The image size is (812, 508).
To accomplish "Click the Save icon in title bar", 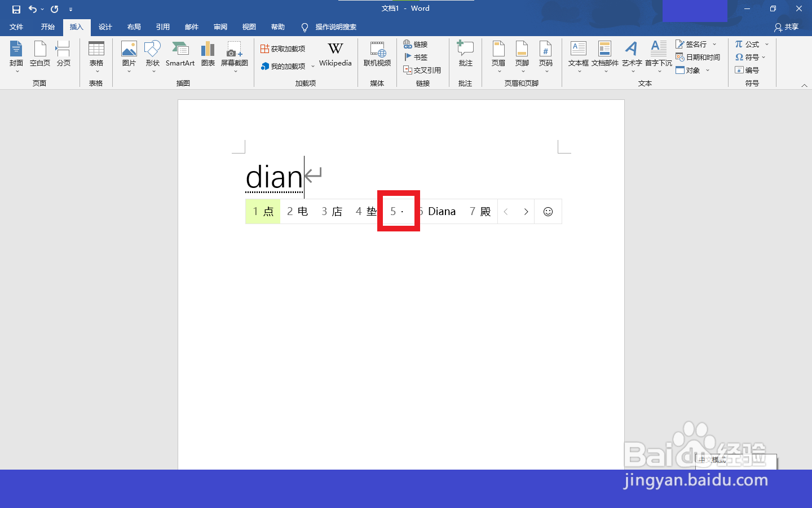I will (x=16, y=9).
